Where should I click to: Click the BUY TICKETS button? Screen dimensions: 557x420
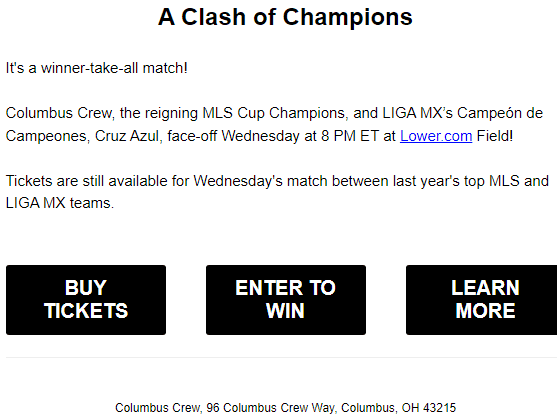click(86, 300)
